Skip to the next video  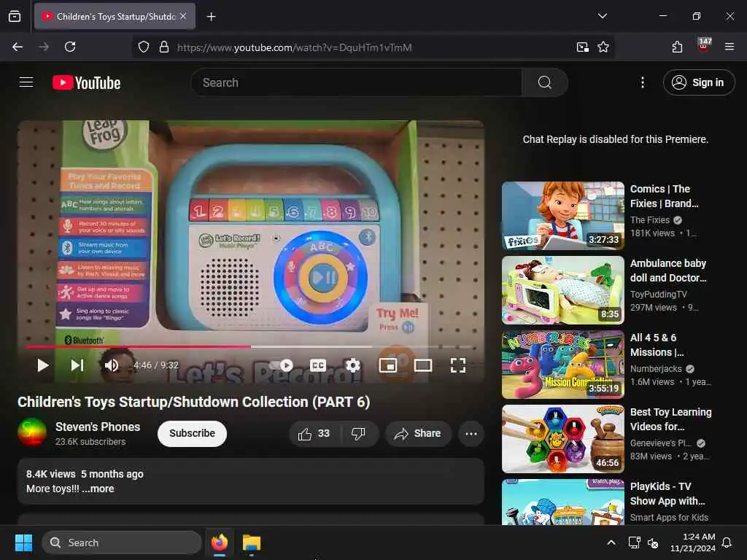[77, 365]
